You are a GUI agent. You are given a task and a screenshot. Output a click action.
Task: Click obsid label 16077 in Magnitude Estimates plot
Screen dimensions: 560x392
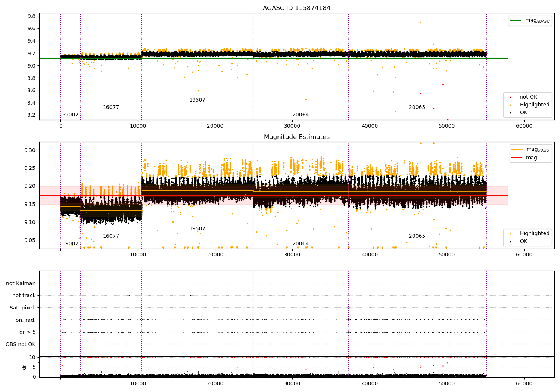(111, 236)
